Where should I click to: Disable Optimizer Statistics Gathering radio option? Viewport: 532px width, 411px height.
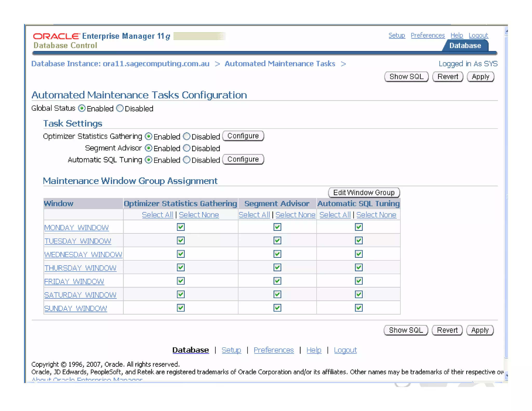[187, 136]
